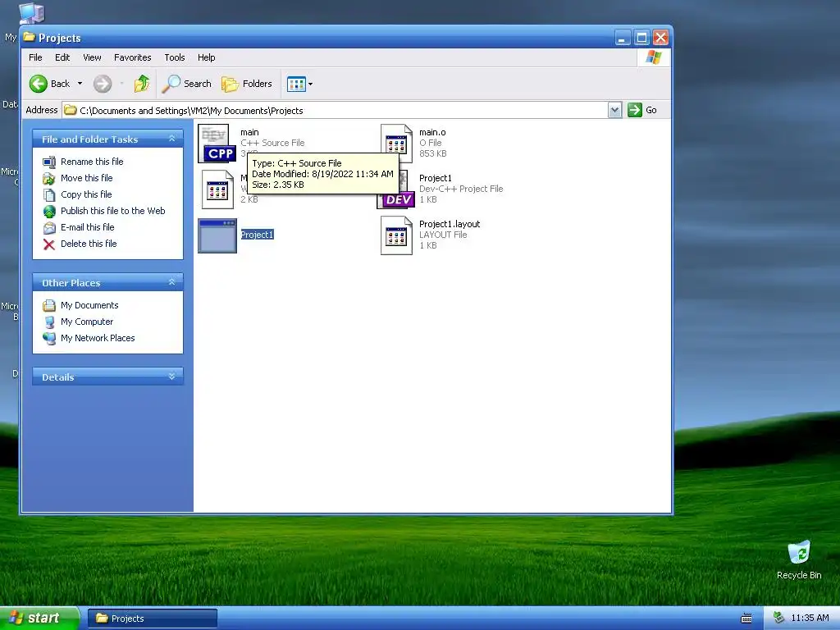The height and width of the screenshot is (630, 840).
Task: Select the main.o file icon
Action: coord(396,143)
